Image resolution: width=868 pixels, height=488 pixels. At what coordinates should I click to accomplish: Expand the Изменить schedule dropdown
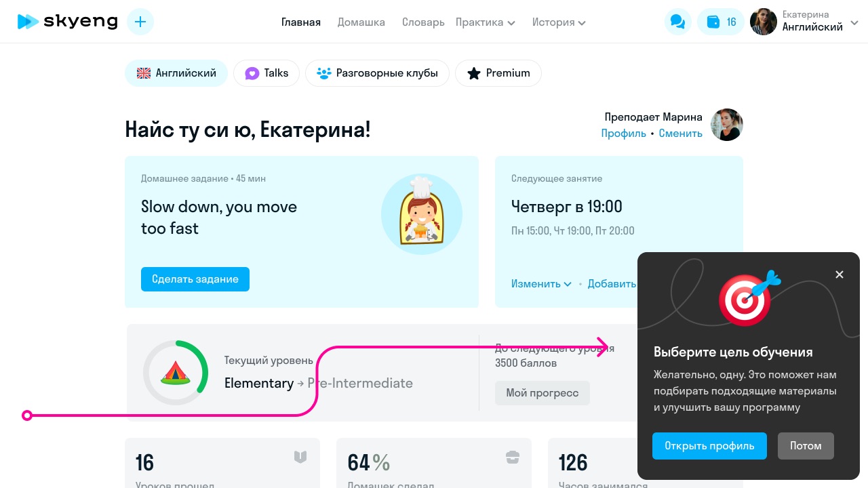541,284
